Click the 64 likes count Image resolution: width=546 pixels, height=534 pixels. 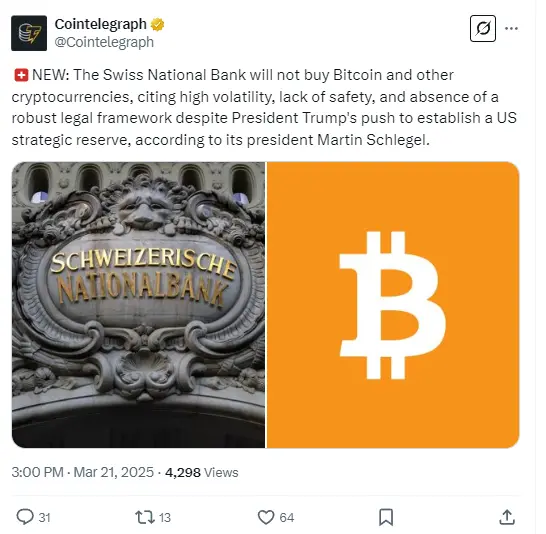(x=287, y=518)
